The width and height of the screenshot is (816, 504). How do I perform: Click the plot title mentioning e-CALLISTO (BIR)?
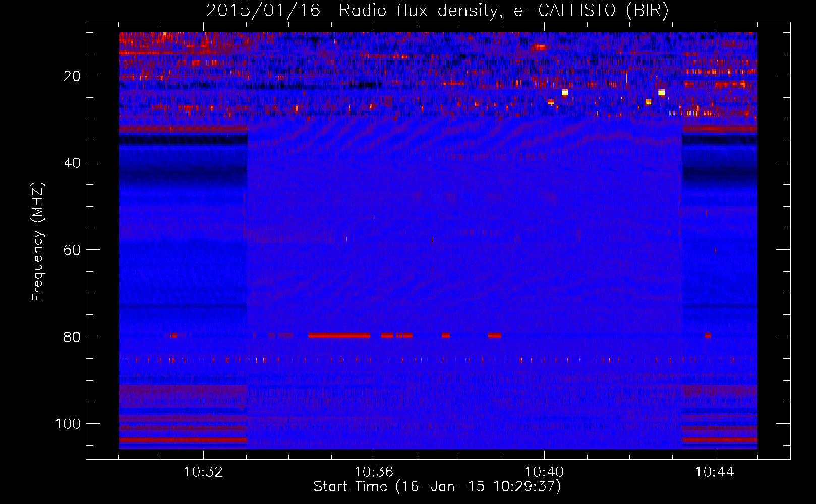pyautogui.click(x=437, y=11)
